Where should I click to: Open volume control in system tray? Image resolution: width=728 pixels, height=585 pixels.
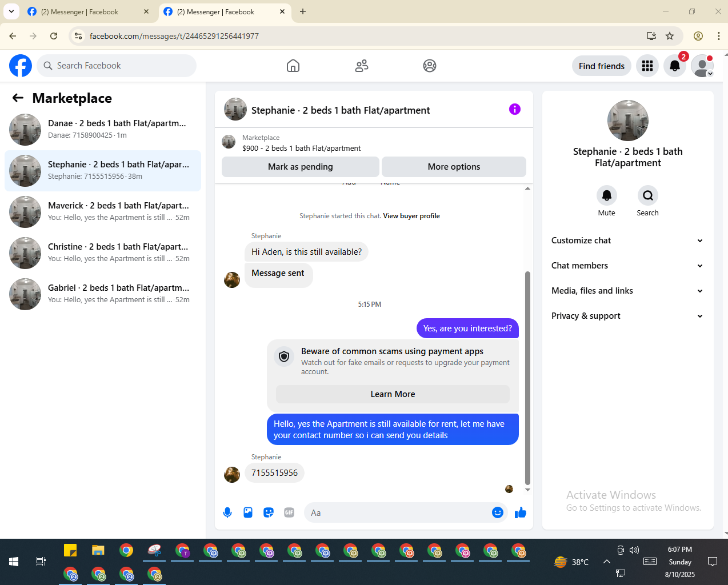point(634,550)
